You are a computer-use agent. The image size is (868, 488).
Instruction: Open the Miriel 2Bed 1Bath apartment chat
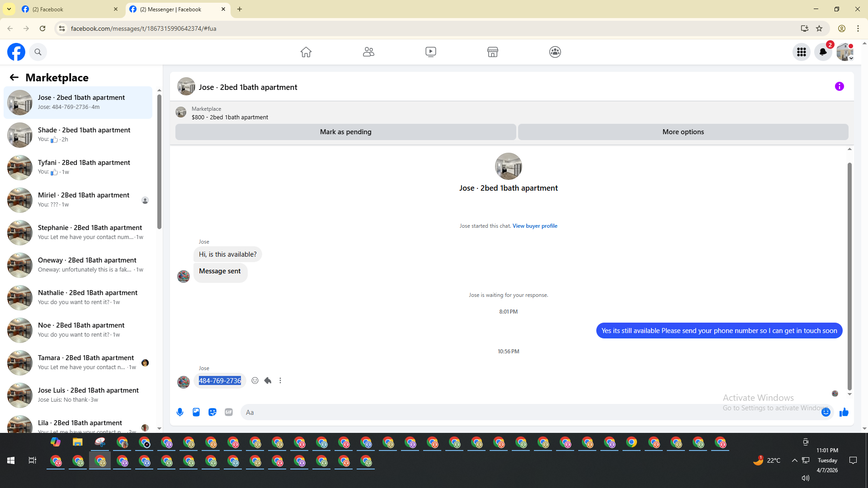pos(78,200)
